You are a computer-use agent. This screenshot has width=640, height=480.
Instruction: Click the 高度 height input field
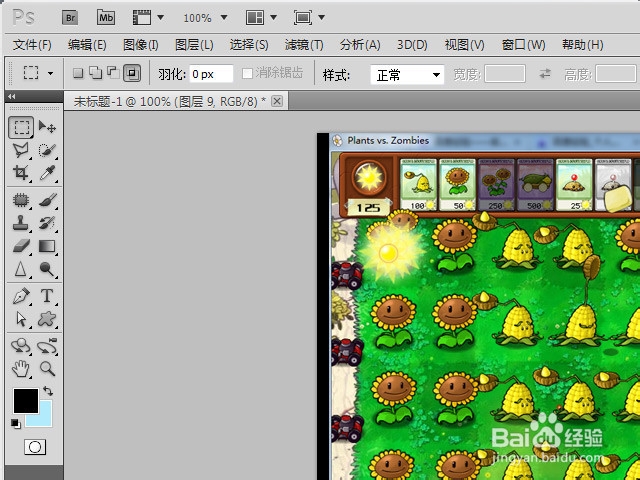616,74
